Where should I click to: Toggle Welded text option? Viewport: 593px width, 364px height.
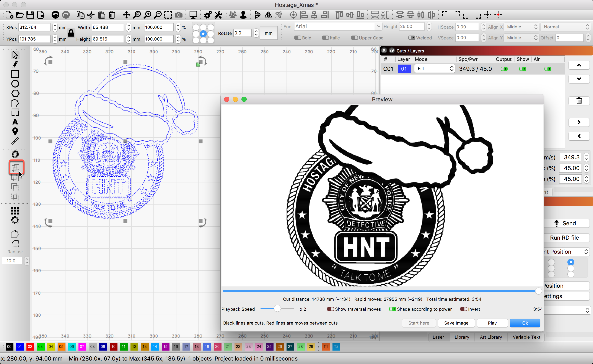coord(412,38)
